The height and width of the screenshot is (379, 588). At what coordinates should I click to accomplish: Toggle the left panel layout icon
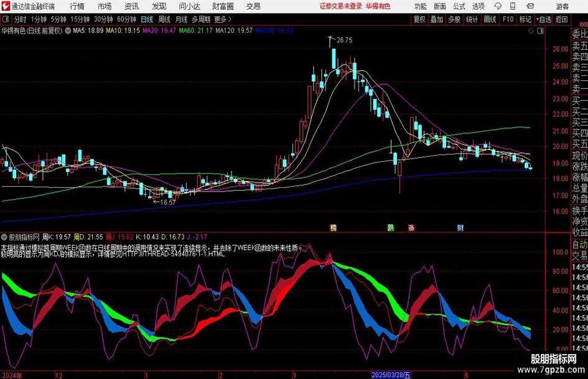5,19
